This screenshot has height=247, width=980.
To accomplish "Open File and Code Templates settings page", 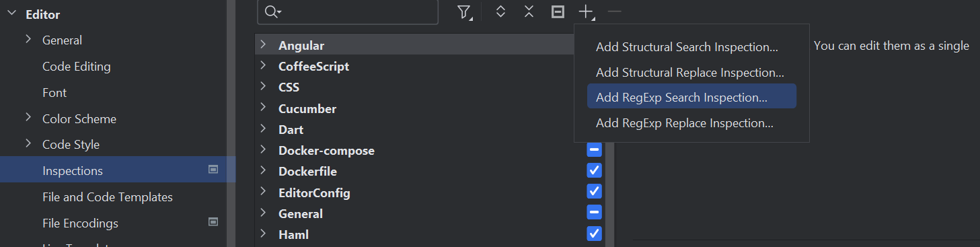I will click(108, 197).
